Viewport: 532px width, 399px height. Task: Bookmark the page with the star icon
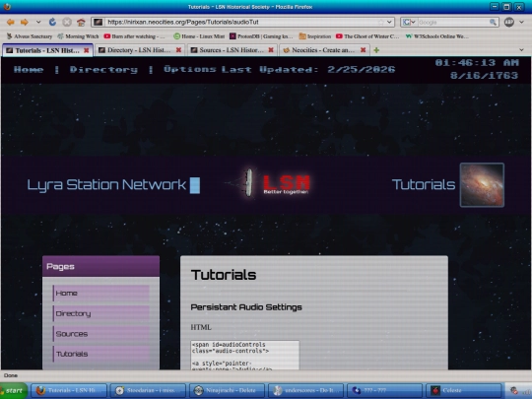[x=381, y=22]
